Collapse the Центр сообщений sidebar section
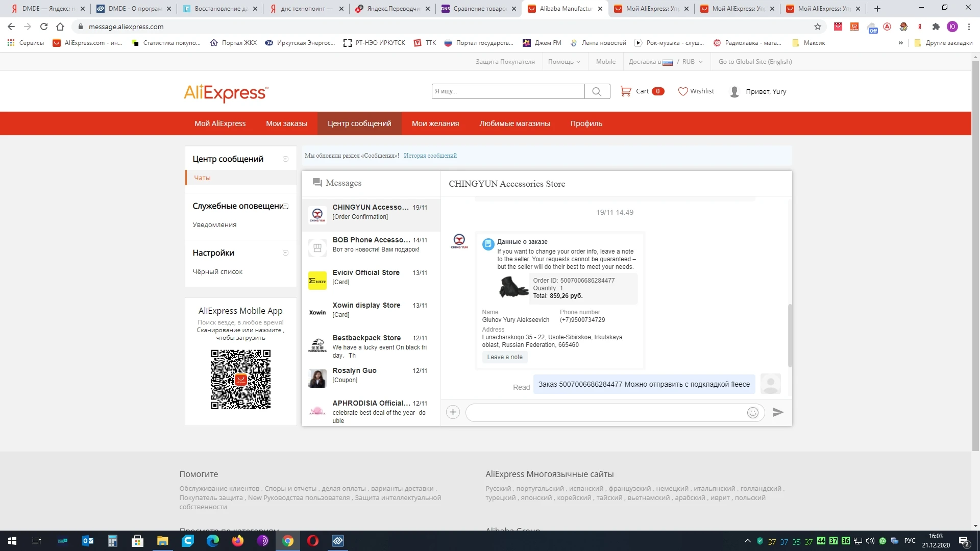This screenshot has width=980, height=551. coord(286,159)
